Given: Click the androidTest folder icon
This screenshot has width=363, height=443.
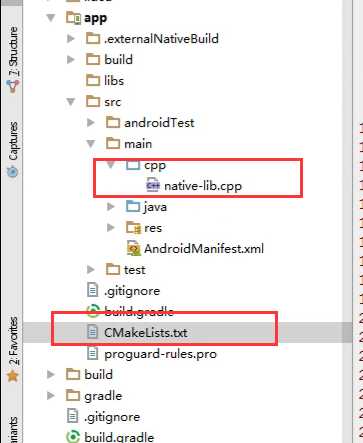Looking at the screenshot, I should (113, 122).
